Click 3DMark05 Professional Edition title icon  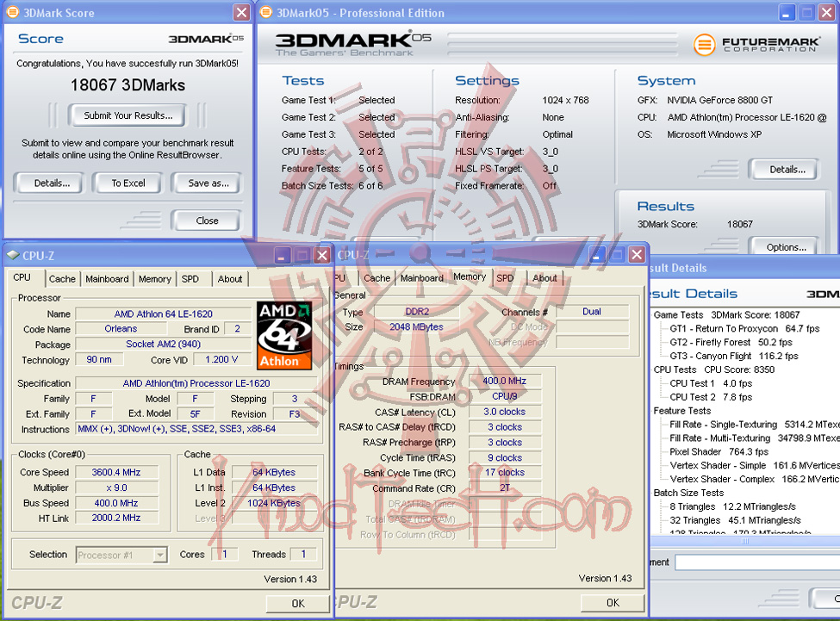(265, 12)
